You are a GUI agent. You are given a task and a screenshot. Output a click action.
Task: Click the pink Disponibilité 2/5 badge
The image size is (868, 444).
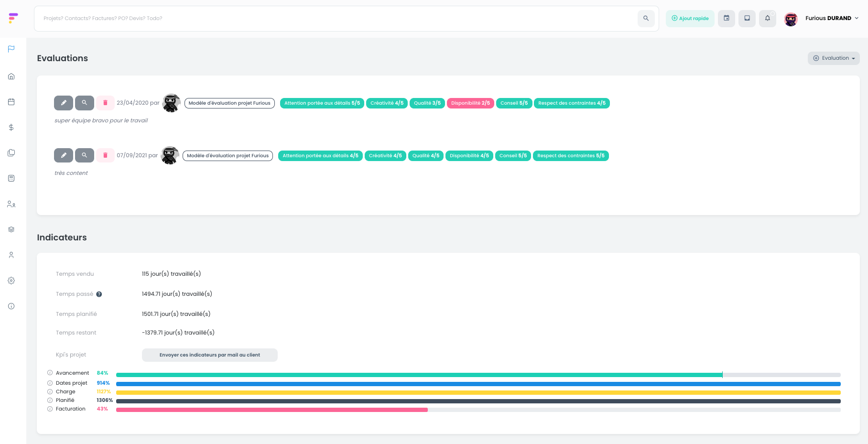click(x=470, y=103)
